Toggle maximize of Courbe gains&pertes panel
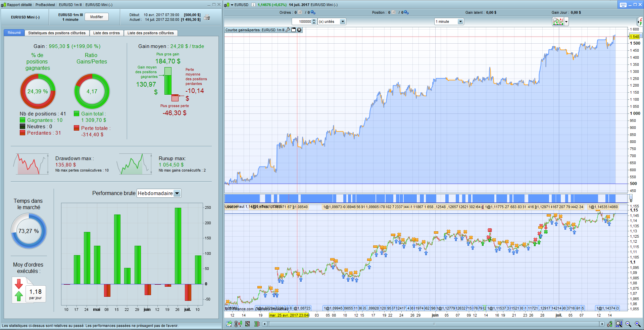Image resolution: width=644 pixels, height=330 pixels. pos(294,30)
